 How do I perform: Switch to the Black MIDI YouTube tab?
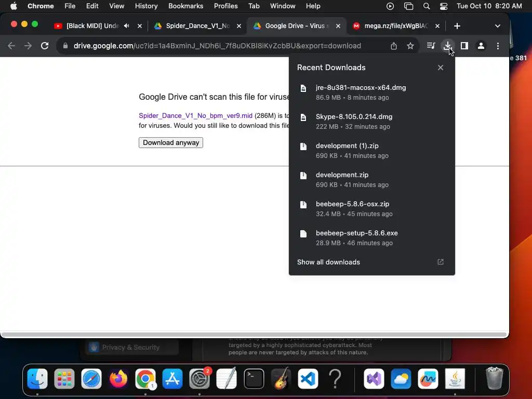[x=92, y=26]
